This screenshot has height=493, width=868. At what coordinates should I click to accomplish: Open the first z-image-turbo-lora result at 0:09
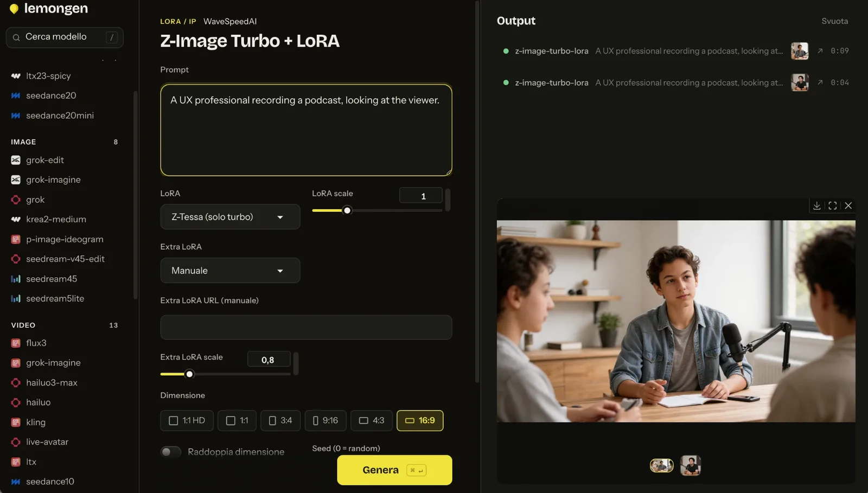(x=676, y=51)
